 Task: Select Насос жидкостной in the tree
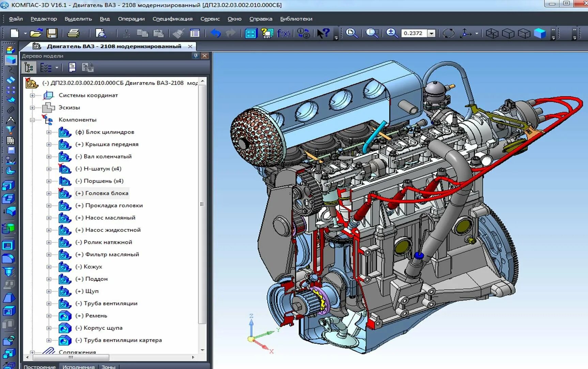pyautogui.click(x=108, y=230)
